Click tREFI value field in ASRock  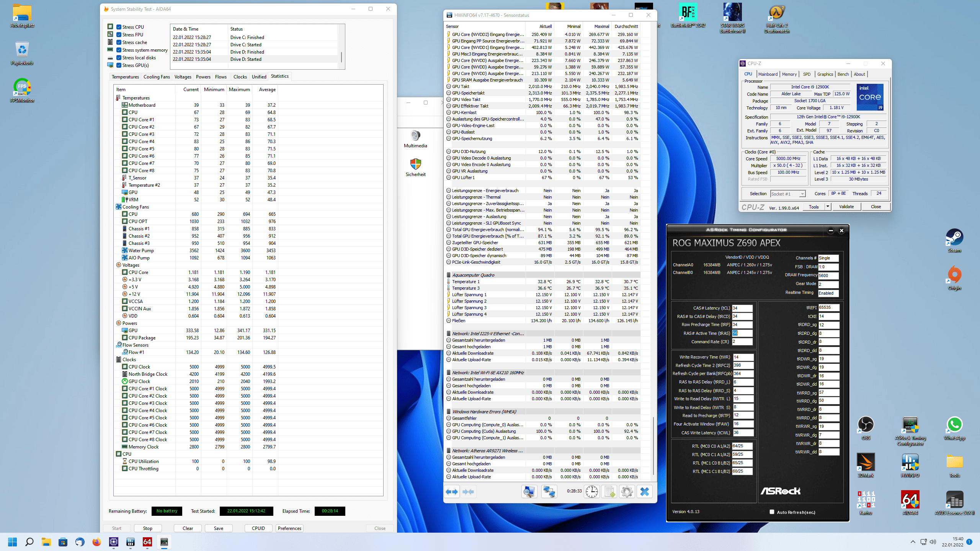tap(829, 307)
